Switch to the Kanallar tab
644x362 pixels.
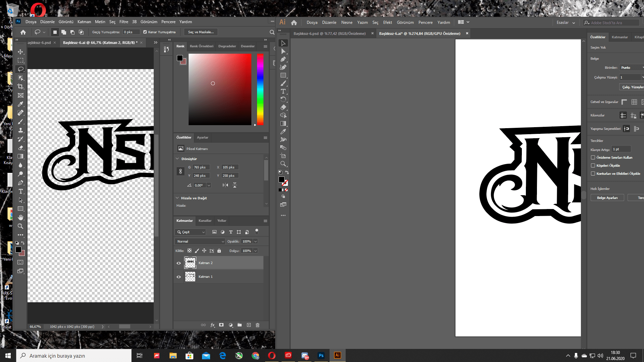coord(205,221)
